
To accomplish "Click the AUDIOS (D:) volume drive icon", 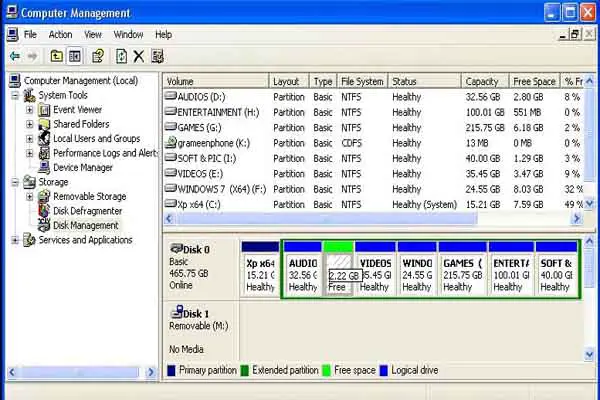I will [170, 96].
